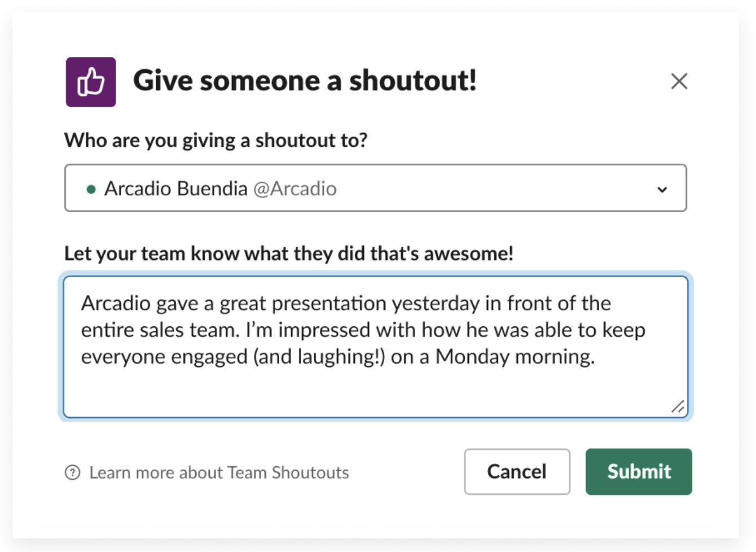Open the Arcadio Buendia recipient selector
This screenshot has height=552, width=756.
pos(376,188)
